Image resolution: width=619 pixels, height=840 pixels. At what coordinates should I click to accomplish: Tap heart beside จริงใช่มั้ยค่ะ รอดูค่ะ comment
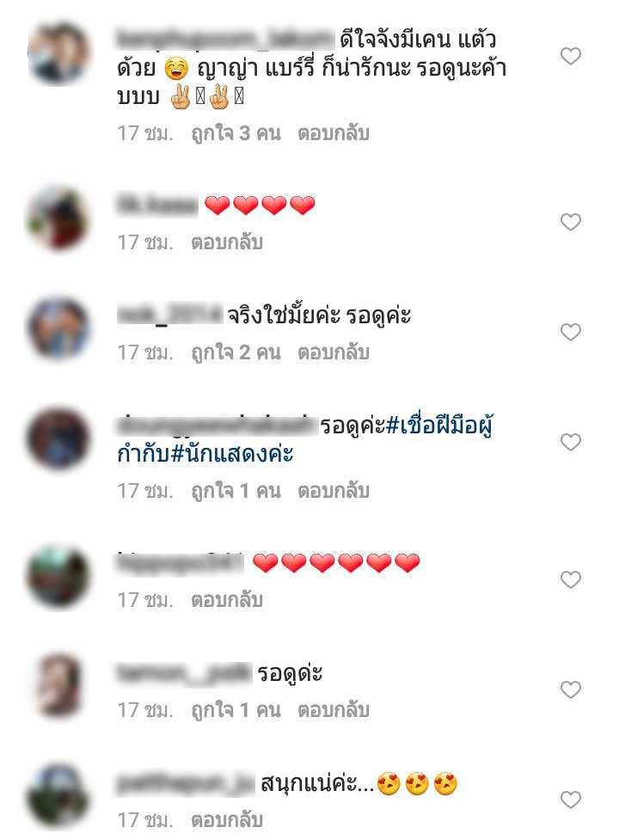(x=570, y=332)
